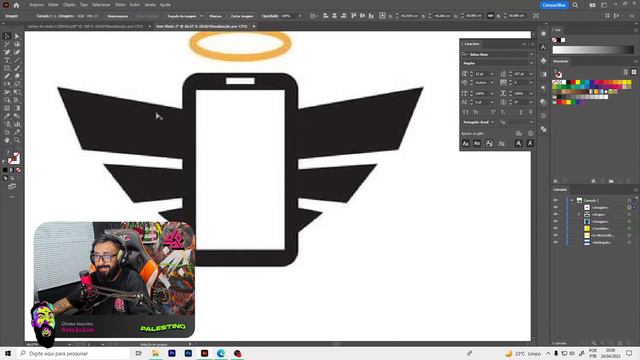
Task: Open the Janela menu
Action: coord(150,5)
